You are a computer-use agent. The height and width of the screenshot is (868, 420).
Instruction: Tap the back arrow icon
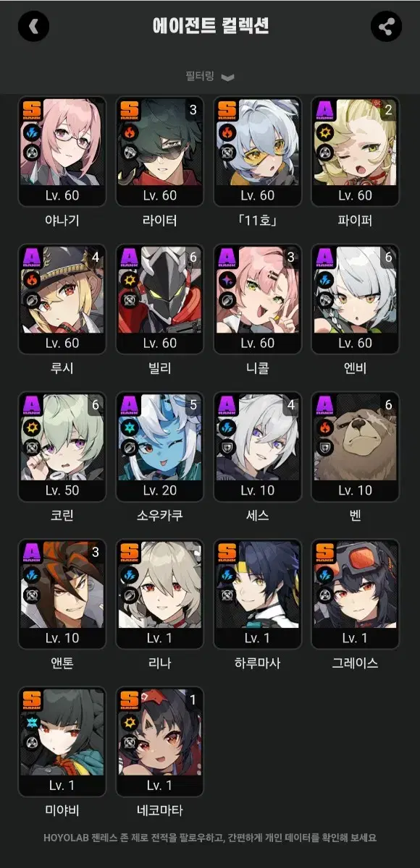(33, 27)
